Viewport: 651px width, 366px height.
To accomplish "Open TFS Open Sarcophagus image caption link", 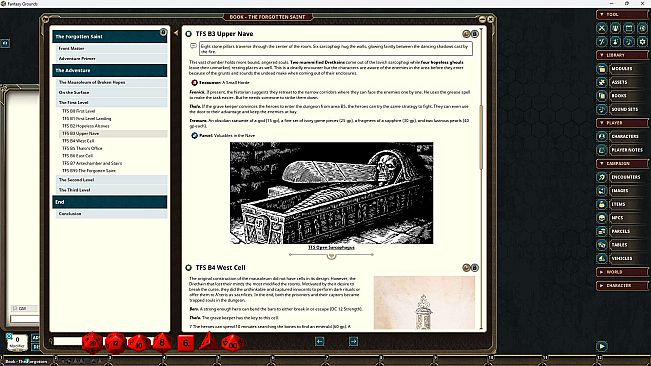I will 331,247.
